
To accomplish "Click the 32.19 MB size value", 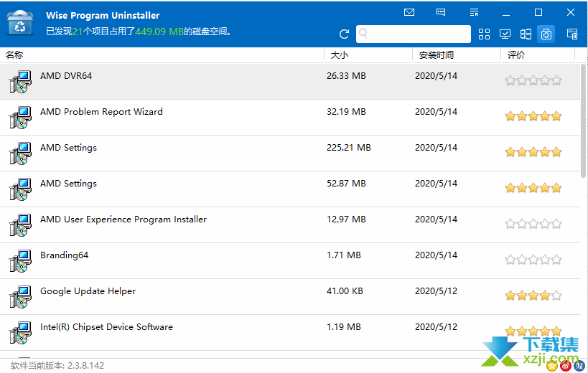I will 346,112.
